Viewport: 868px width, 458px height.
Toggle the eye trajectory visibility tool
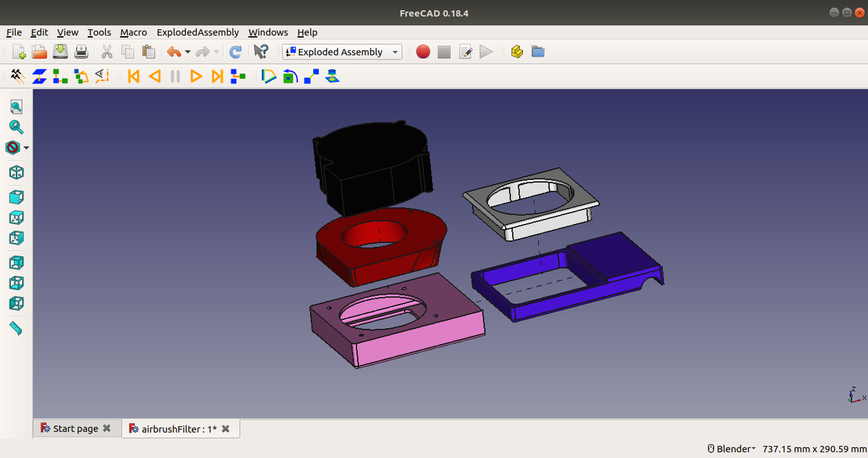102,76
